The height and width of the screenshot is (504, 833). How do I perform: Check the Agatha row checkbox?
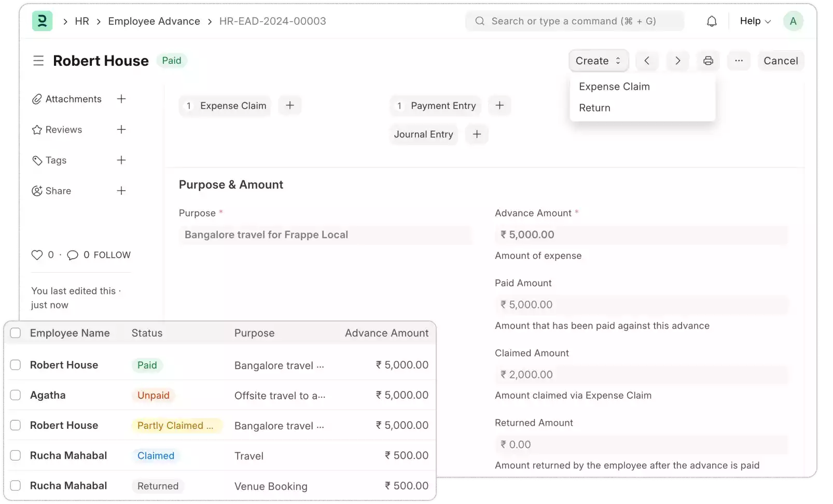[x=16, y=395]
